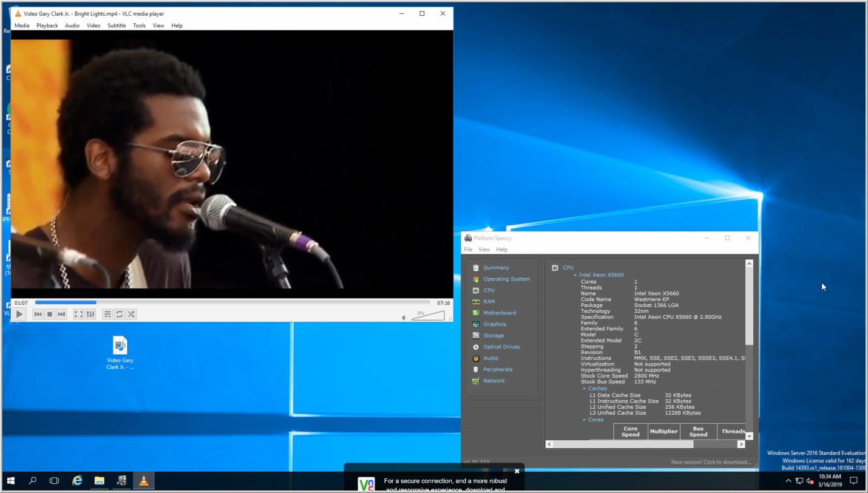Screen dimensions: 868x493
Task: Stop playback in VLC
Action: click(50, 314)
